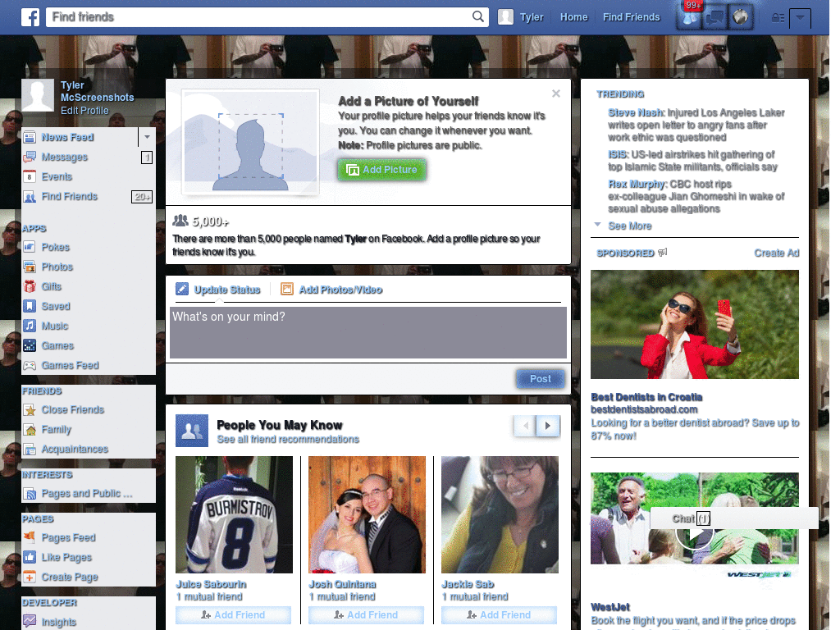
Task: Open privacy shortcuts lock icon
Action: coord(778,18)
